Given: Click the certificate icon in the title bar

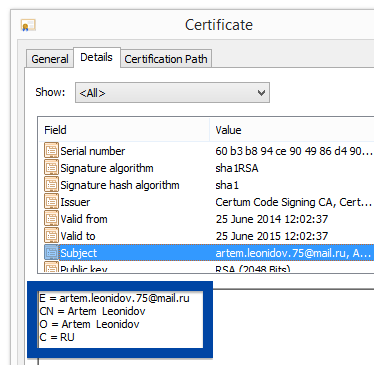Looking at the screenshot, I should point(28,25).
